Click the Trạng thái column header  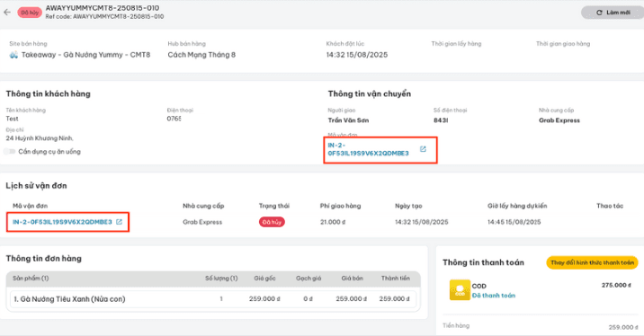[x=274, y=206]
